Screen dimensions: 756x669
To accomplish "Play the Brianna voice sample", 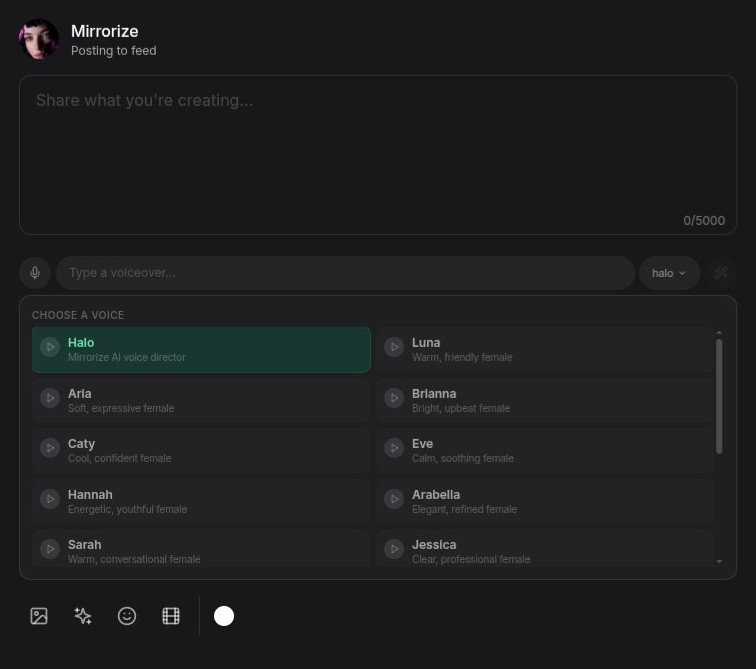I will [x=394, y=398].
